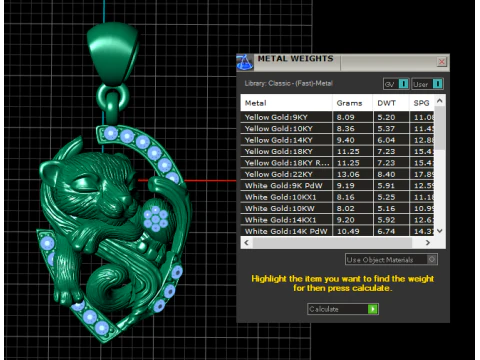Click the scroll left arrow under table
This screenshot has height=360, width=480.
tap(246, 243)
